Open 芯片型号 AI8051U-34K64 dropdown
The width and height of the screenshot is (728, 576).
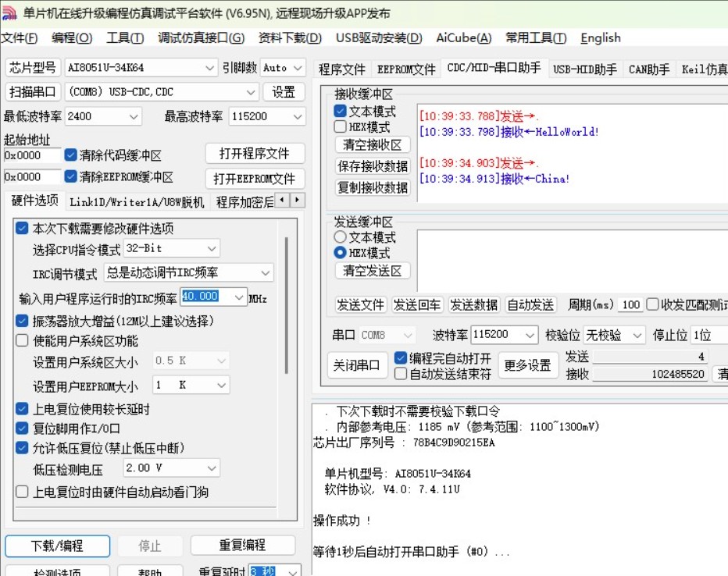coord(141,68)
